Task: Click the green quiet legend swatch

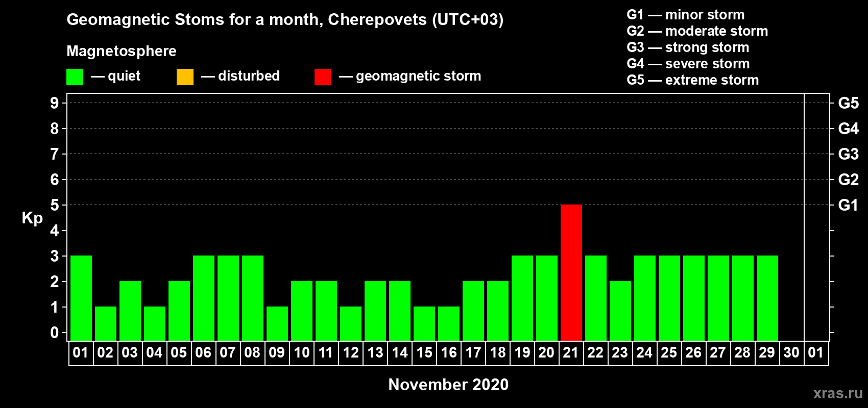Action: pyautogui.click(x=75, y=77)
